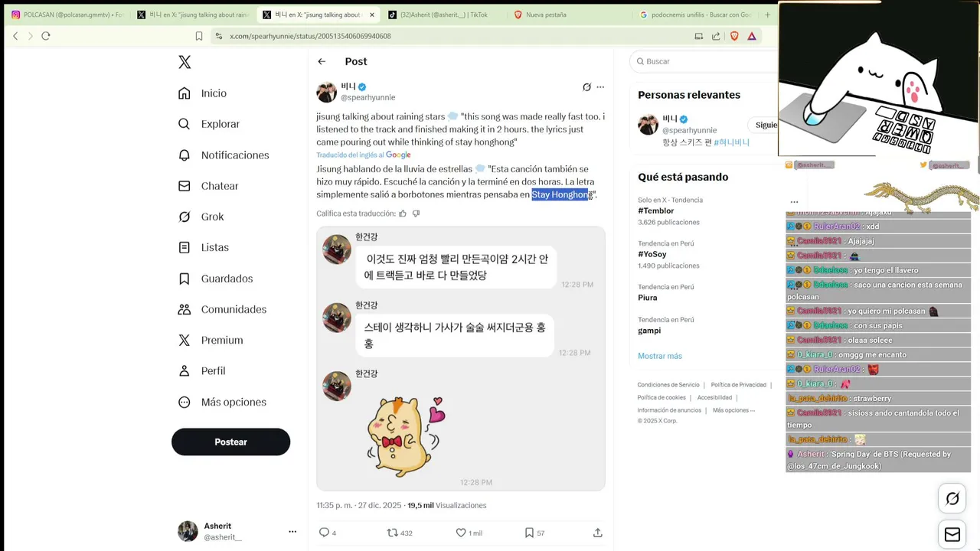980x551 pixels.
Task: Go back with the Post arrow
Action: point(322,61)
